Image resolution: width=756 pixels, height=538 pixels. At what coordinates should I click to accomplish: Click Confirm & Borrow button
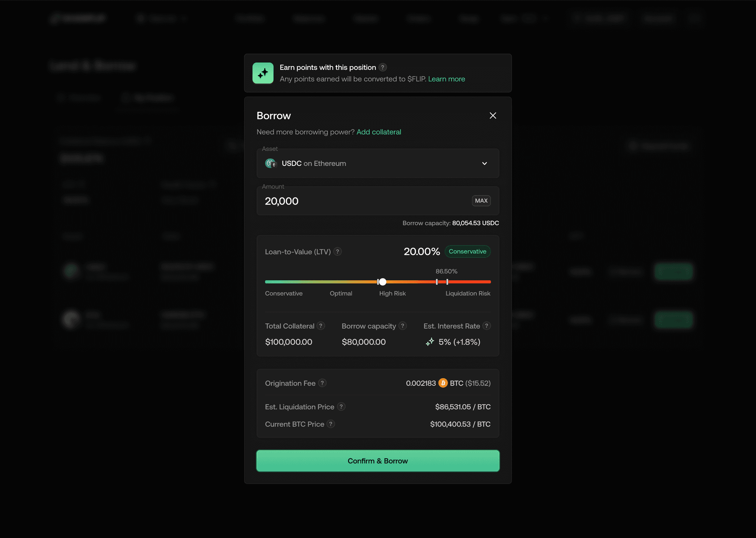[378, 461]
